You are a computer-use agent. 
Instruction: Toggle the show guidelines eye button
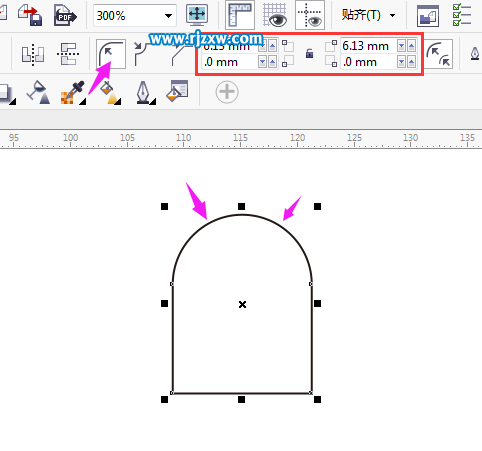click(310, 15)
